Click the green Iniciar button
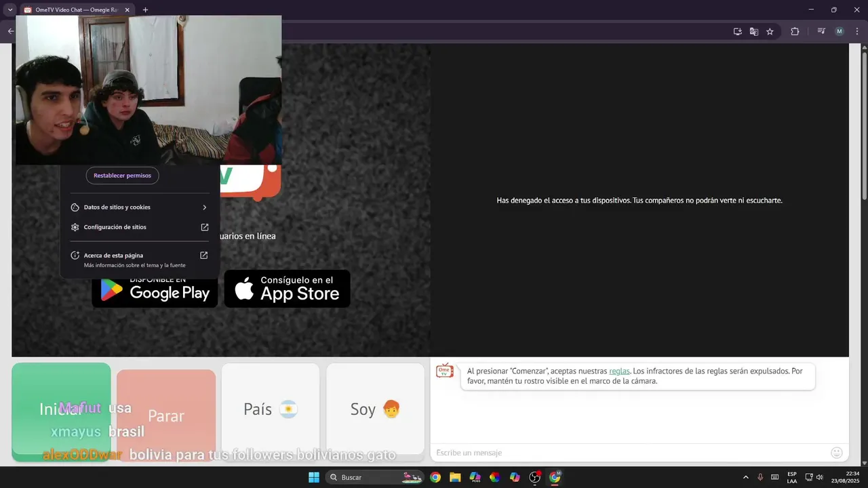 pos(61,412)
